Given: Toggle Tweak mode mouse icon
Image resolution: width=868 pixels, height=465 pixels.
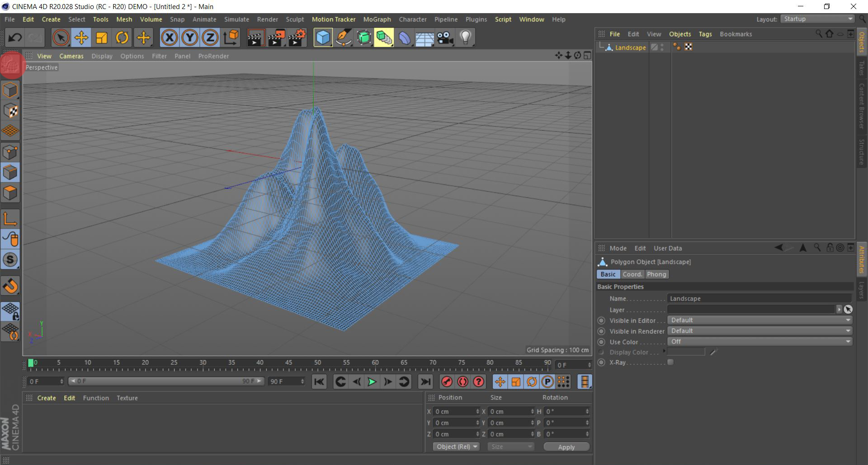Looking at the screenshot, I should pyautogui.click(x=10, y=239).
